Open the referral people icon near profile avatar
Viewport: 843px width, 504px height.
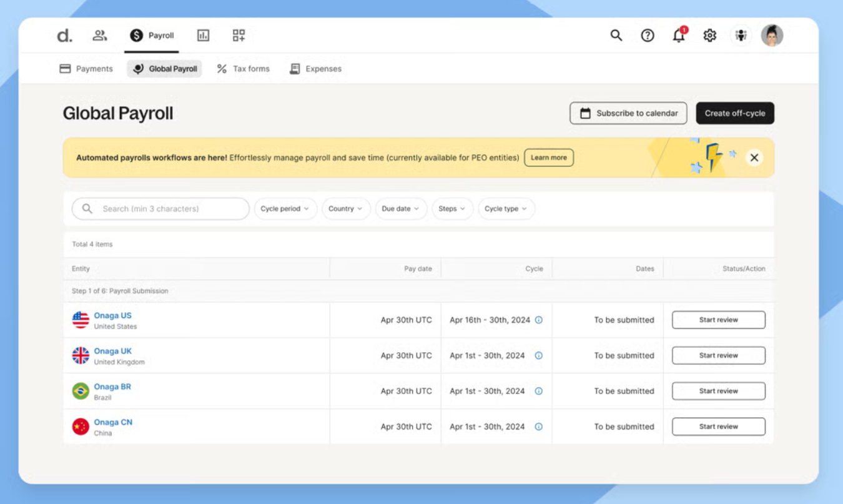click(x=741, y=36)
